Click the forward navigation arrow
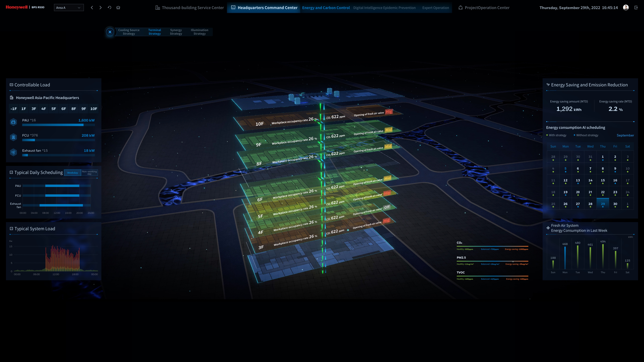644x362 pixels. pyautogui.click(x=101, y=8)
